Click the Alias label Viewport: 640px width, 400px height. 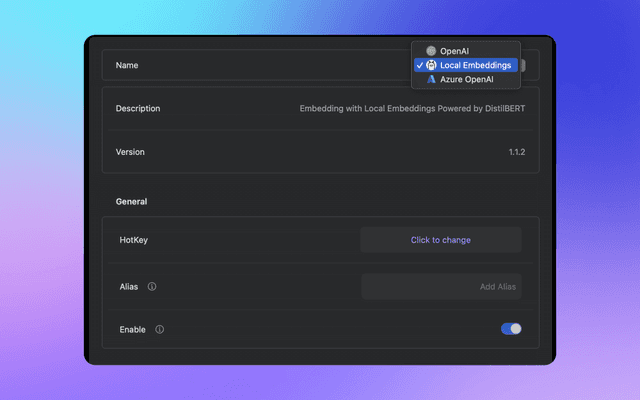click(x=129, y=287)
